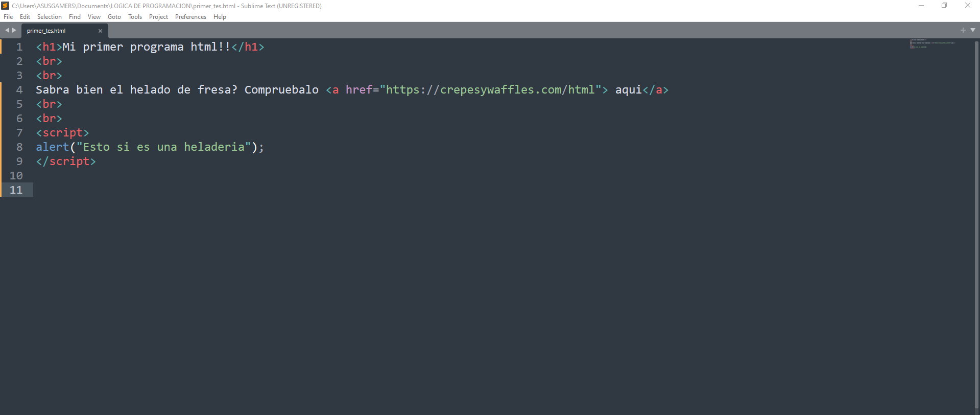Image resolution: width=980 pixels, height=415 pixels.
Task: Click line number 1 in the gutter
Action: point(19,47)
